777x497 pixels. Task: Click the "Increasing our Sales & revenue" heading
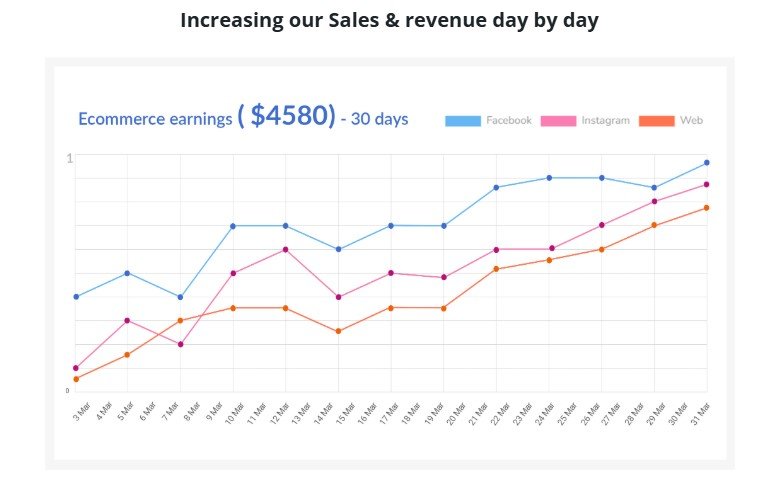389,21
